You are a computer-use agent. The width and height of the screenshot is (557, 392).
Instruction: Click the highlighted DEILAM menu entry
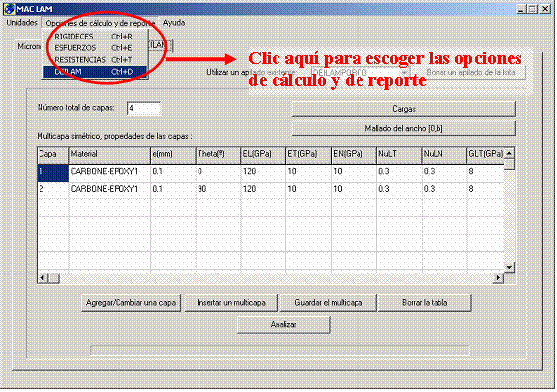(x=95, y=72)
